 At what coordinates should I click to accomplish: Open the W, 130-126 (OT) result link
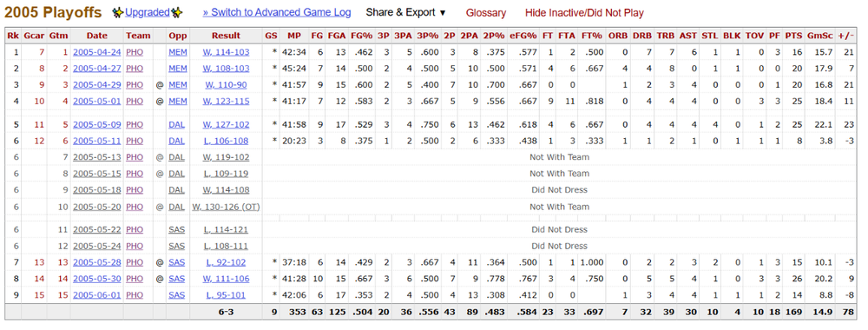(x=226, y=207)
